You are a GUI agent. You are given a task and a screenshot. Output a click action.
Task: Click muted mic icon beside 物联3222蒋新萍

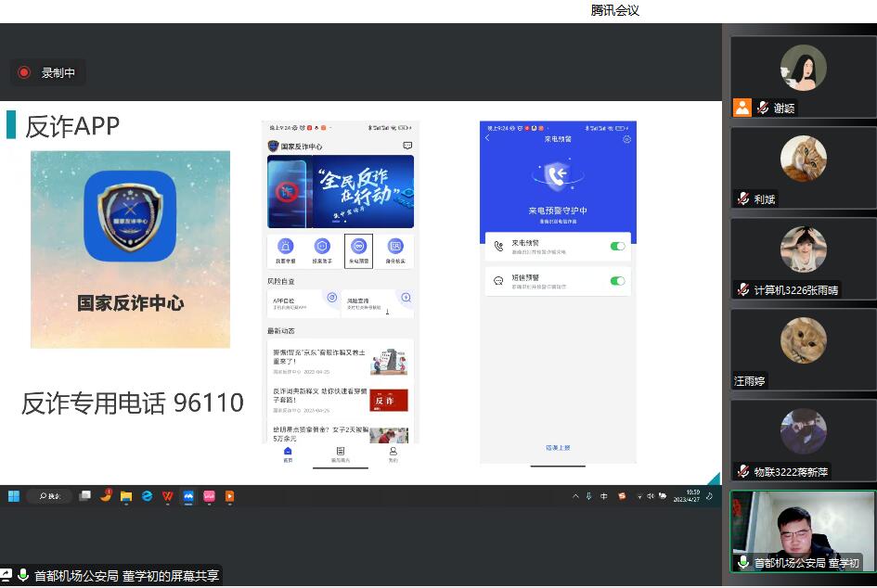click(742, 471)
